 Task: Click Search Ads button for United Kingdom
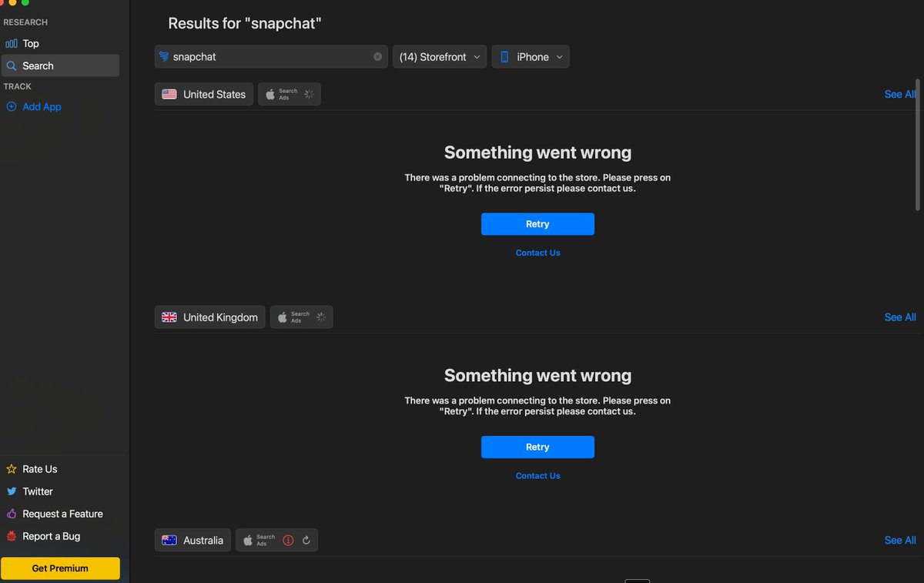pos(302,317)
